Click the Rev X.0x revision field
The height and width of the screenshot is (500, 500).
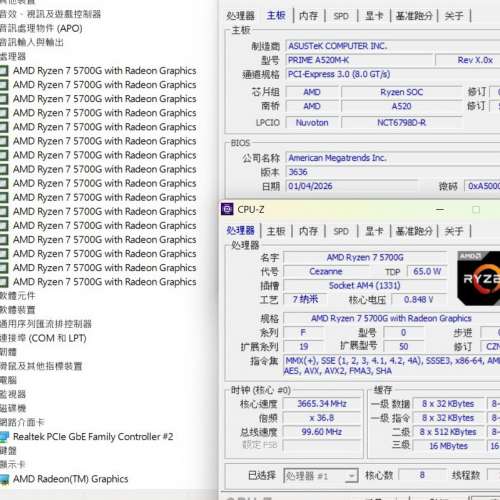pyautogui.click(x=468, y=60)
